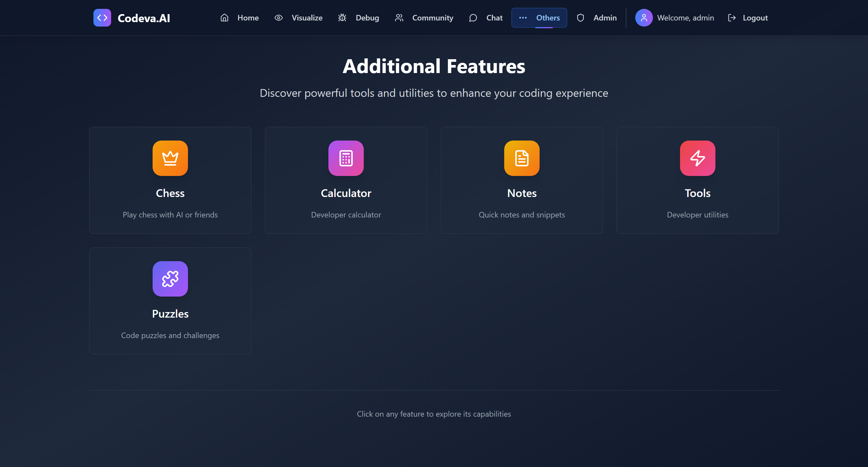Open the Others menu

(x=539, y=18)
